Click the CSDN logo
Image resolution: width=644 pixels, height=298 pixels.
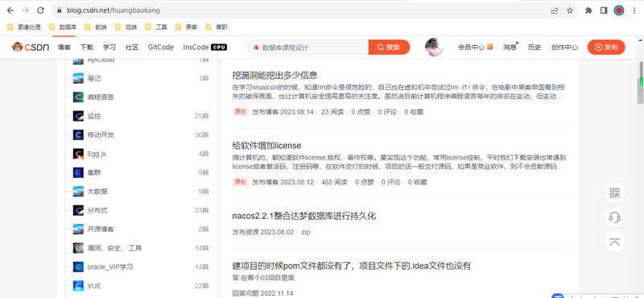point(31,48)
